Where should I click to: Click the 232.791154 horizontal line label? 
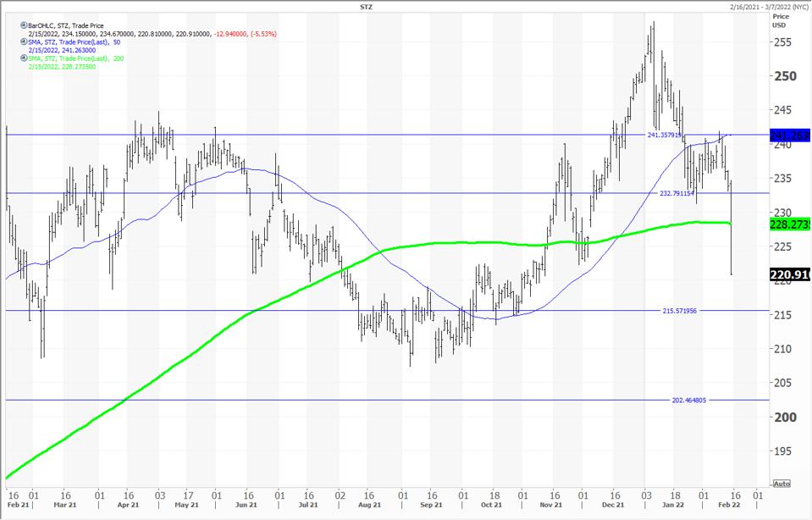pyautogui.click(x=677, y=194)
